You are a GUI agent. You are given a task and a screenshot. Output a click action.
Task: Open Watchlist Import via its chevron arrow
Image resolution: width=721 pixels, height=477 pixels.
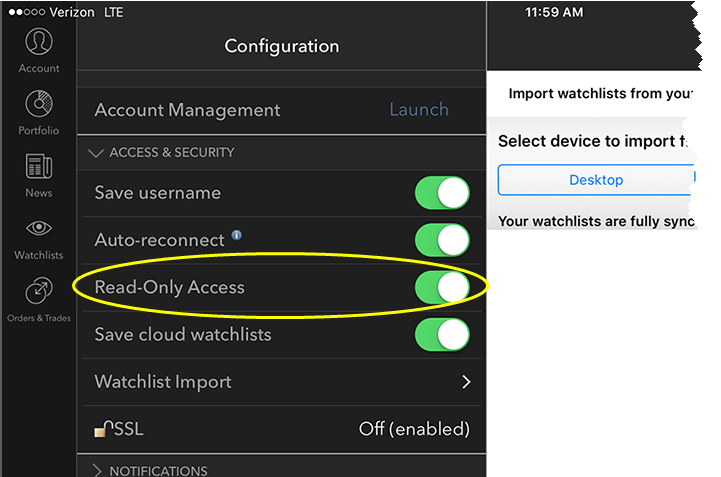click(466, 382)
